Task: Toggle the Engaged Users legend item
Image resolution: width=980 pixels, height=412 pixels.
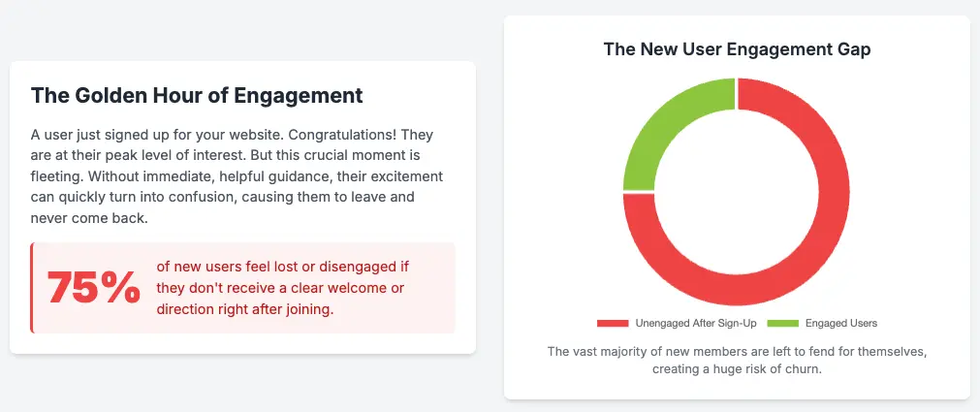Action: [x=822, y=323]
